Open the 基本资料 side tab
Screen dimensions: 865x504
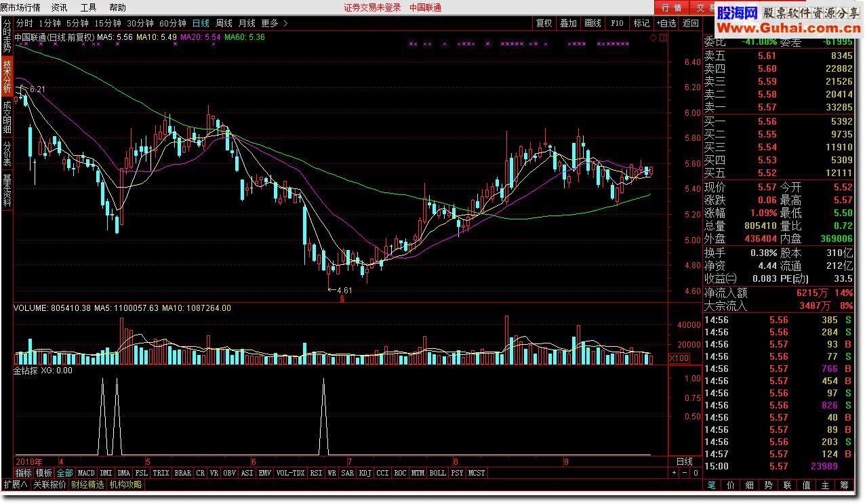(6, 190)
